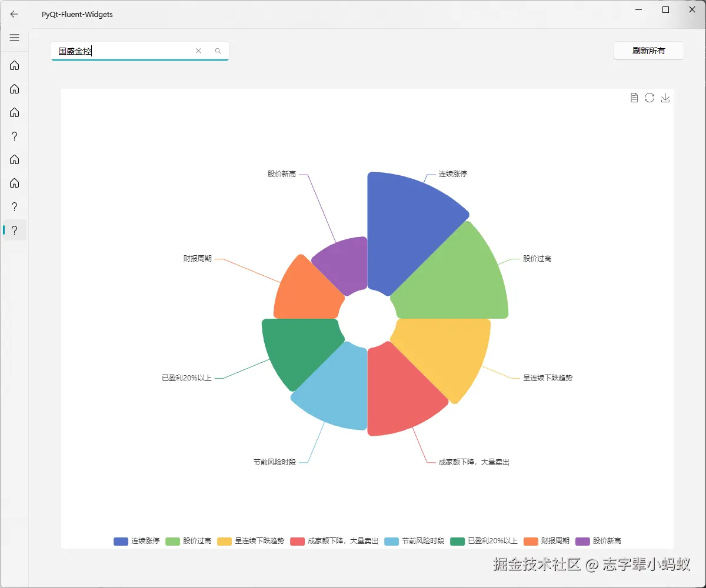The width and height of the screenshot is (706, 588).
Task: Clear the search box with the X
Action: [x=198, y=51]
